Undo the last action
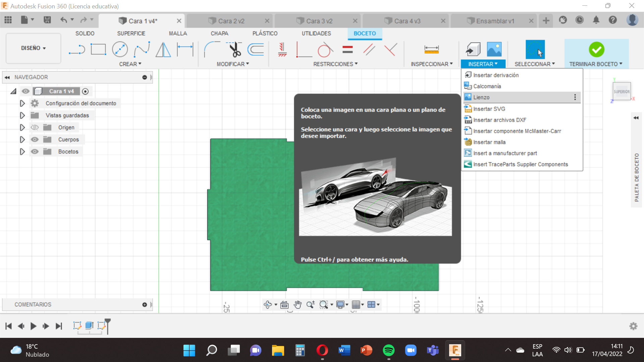The height and width of the screenshot is (362, 644). (64, 20)
